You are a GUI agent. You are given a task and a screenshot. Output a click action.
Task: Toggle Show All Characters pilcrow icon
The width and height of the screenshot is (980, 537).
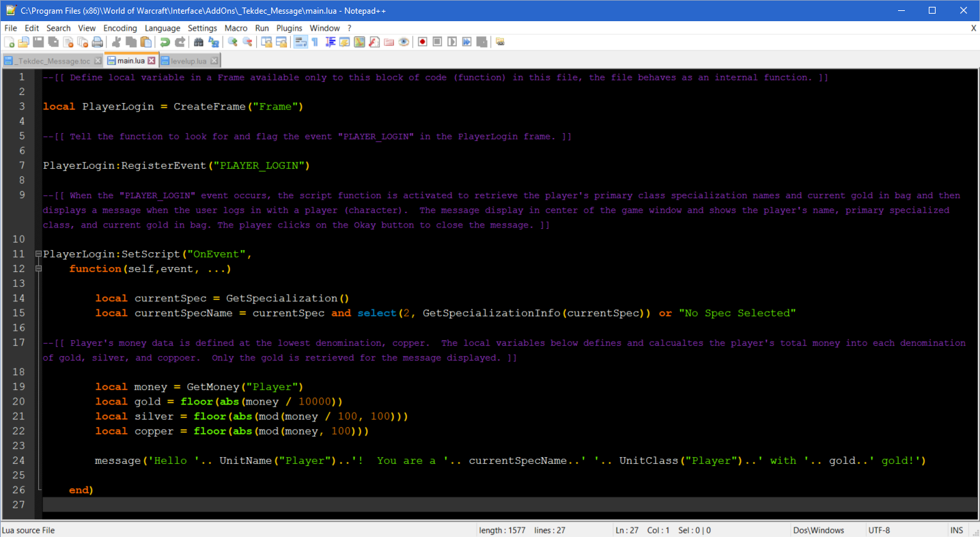tap(315, 42)
